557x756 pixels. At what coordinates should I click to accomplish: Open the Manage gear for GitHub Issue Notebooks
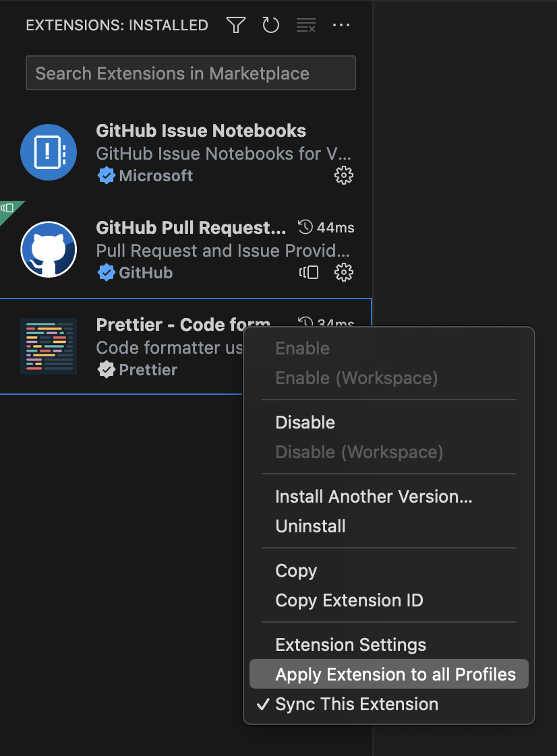click(x=344, y=175)
